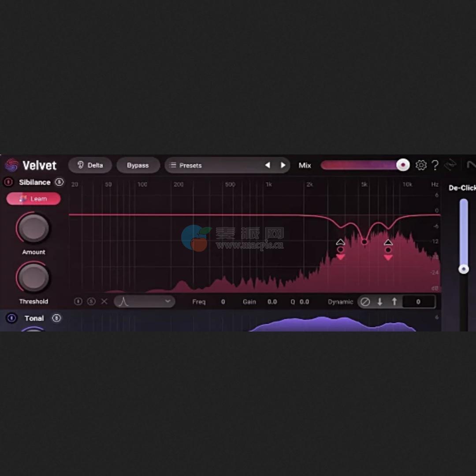Click the upward dynamic arrow icon
476x476 pixels.
coord(394,301)
